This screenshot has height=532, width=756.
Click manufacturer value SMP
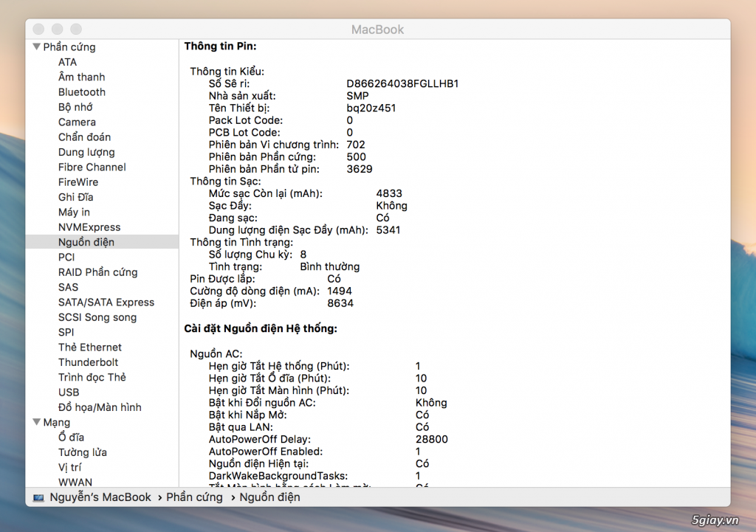(x=357, y=96)
